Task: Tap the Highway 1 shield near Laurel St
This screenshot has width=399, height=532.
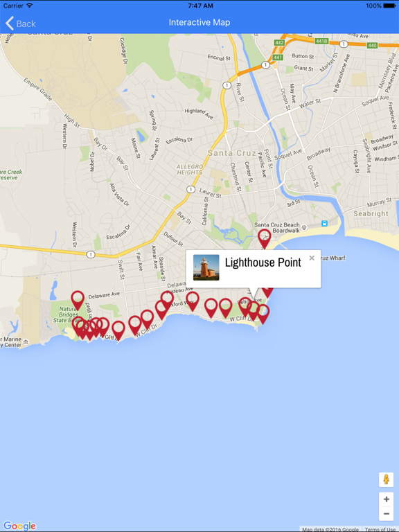Action: tap(190, 189)
